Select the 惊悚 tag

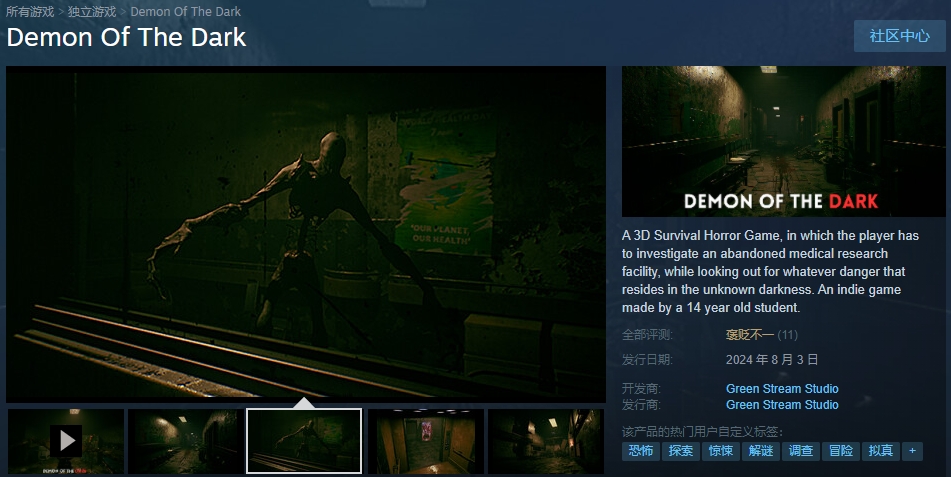(721, 451)
